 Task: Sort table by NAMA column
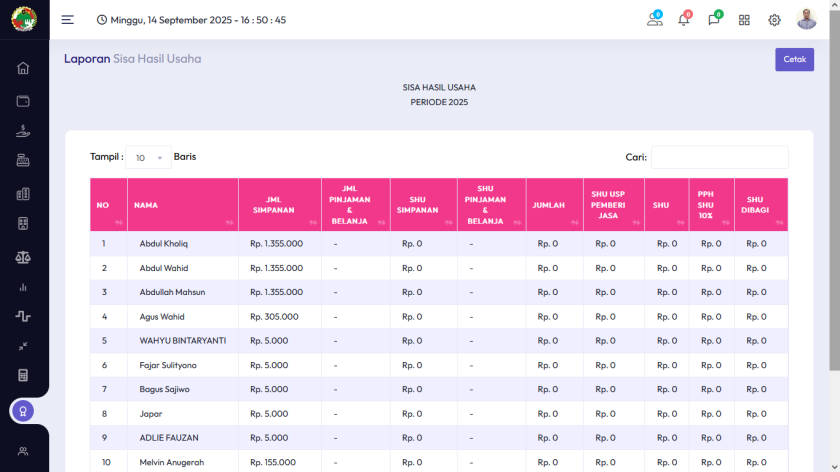[x=182, y=205]
